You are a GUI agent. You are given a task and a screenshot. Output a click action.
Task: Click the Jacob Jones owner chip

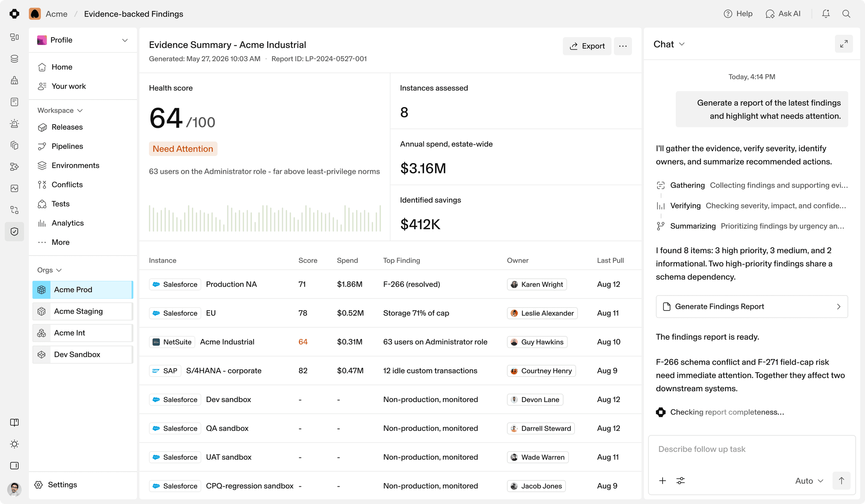tap(536, 486)
